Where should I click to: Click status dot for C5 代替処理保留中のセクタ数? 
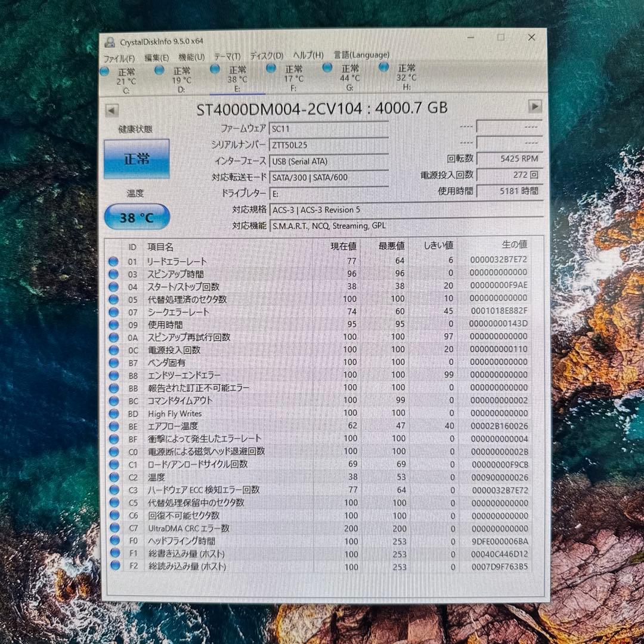(x=115, y=503)
